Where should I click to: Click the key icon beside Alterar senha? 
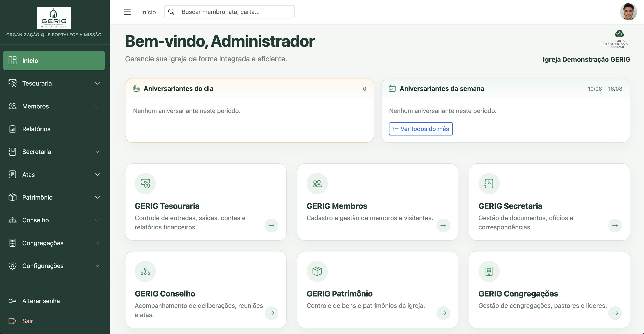click(x=12, y=301)
